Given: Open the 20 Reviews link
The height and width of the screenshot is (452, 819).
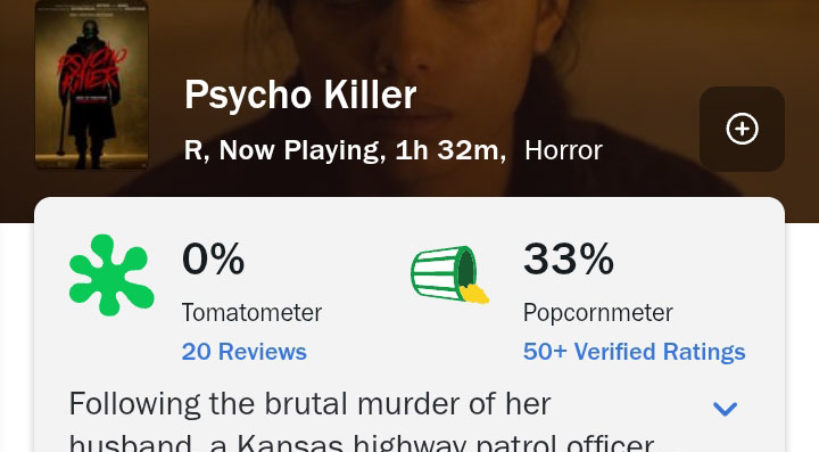Looking at the screenshot, I should pos(244,352).
